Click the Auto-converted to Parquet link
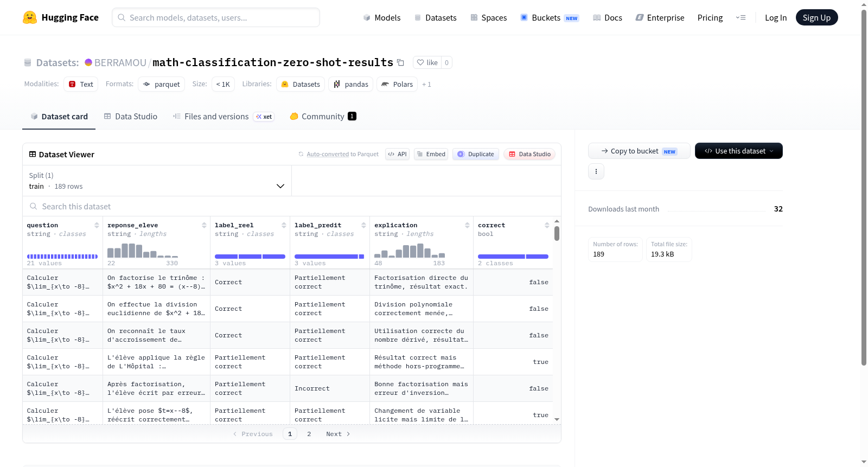The width and height of the screenshot is (868, 467). pos(342,154)
